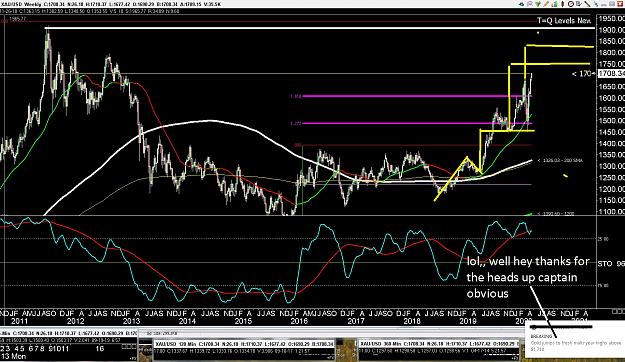Screen dimensions: 625x362
Task: Click the 200 SMA value label near price axis
Action: 560,160
